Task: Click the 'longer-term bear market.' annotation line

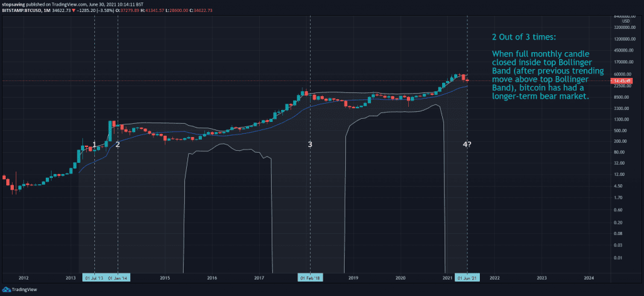Action: coord(540,97)
